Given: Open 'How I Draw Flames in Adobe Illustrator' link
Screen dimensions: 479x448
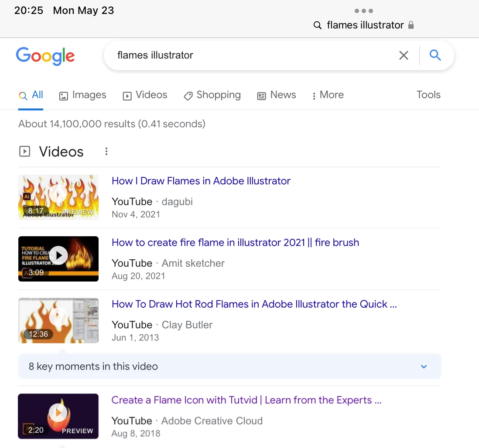Looking at the screenshot, I should click(201, 181).
